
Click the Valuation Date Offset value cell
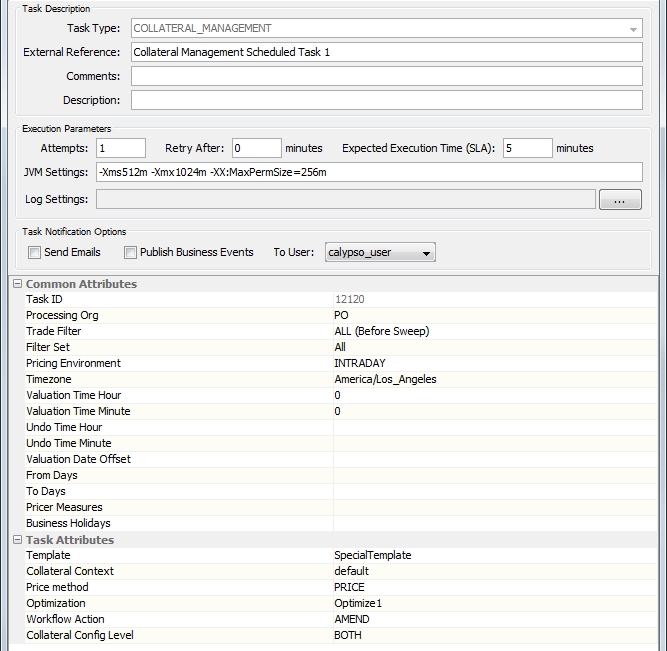(495, 460)
